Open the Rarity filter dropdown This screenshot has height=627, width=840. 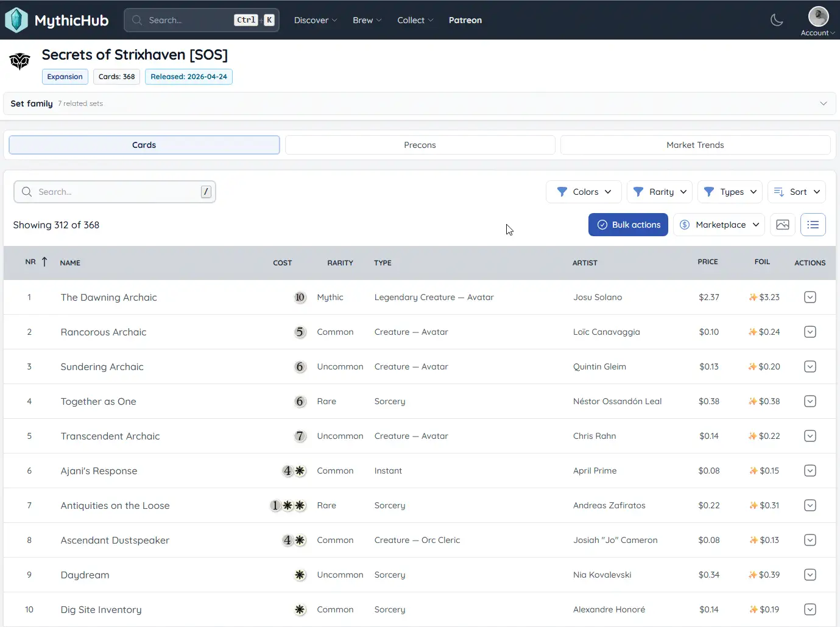tap(660, 192)
